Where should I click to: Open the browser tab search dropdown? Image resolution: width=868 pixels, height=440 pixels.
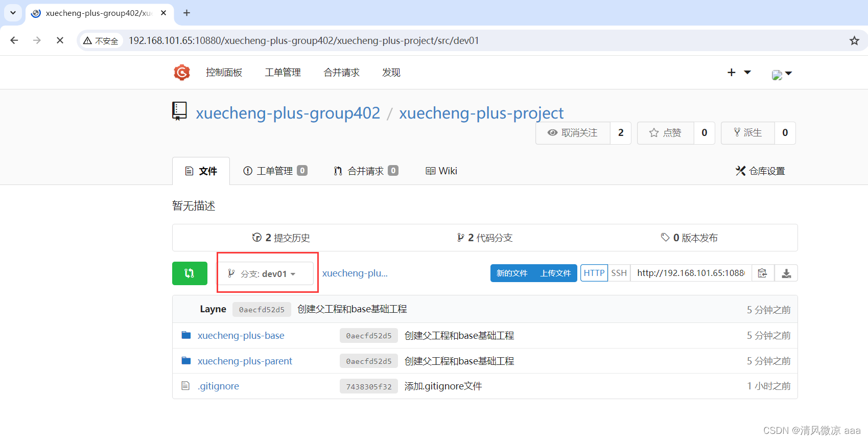tap(13, 13)
